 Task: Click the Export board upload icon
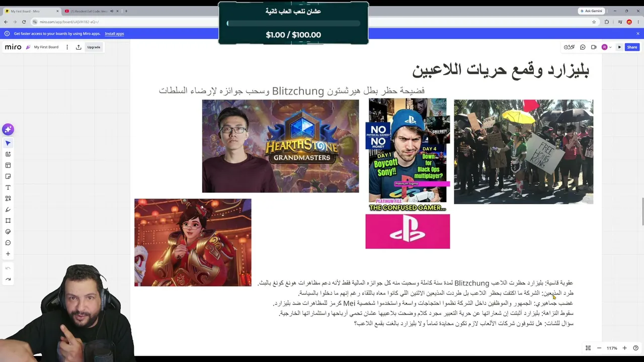click(x=78, y=47)
